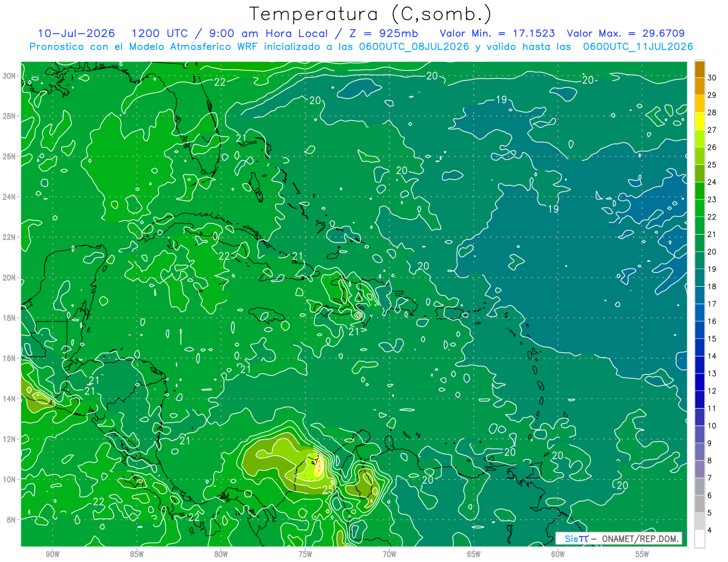The height and width of the screenshot is (562, 728).
Task: Click the "70W" longitude label
Action: tap(389, 554)
